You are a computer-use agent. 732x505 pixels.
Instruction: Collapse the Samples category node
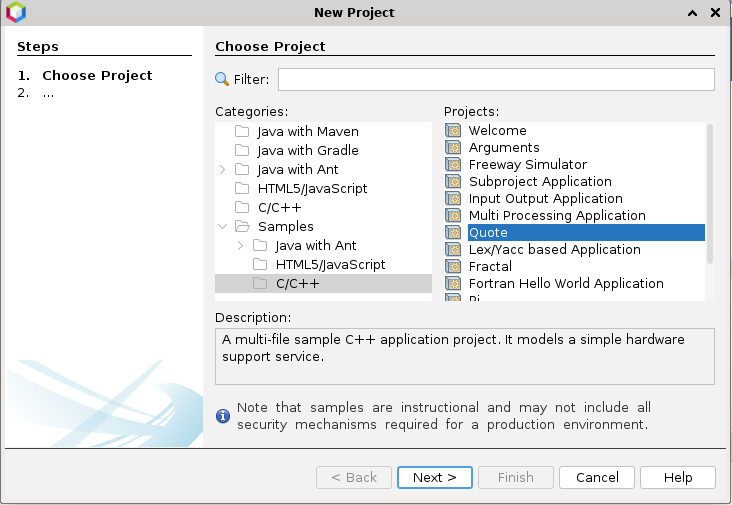222,226
